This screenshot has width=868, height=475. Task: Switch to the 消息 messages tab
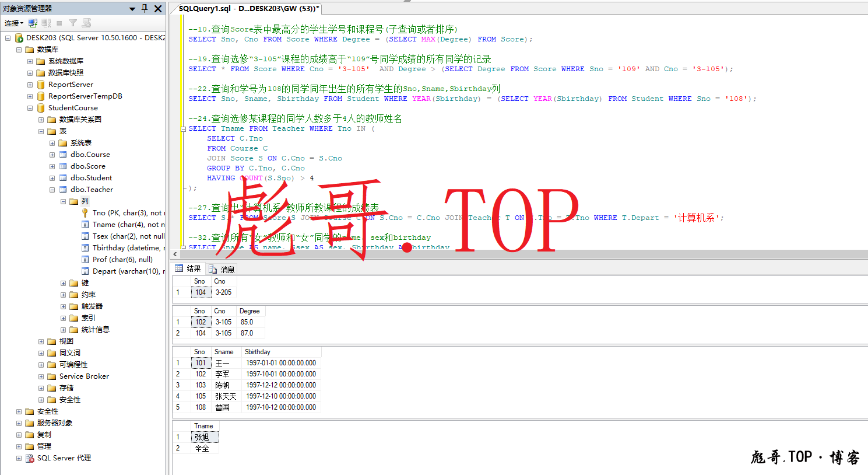(x=222, y=269)
